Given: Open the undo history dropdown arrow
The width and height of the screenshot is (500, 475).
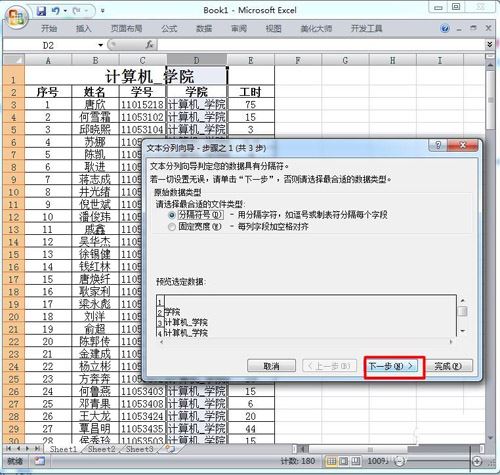Looking at the screenshot, I should [x=65, y=11].
